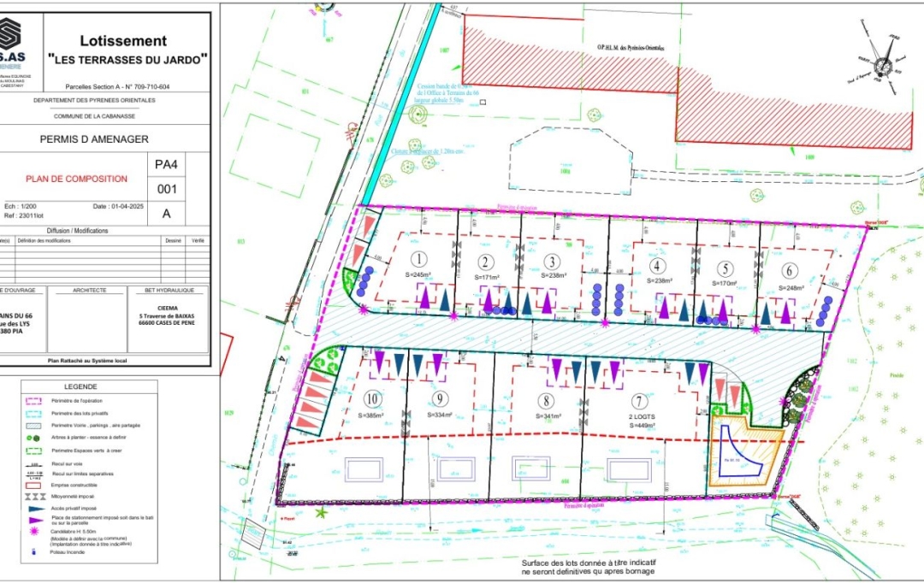Select circled lot number 3
The height and width of the screenshot is (583, 924).
click(x=552, y=262)
